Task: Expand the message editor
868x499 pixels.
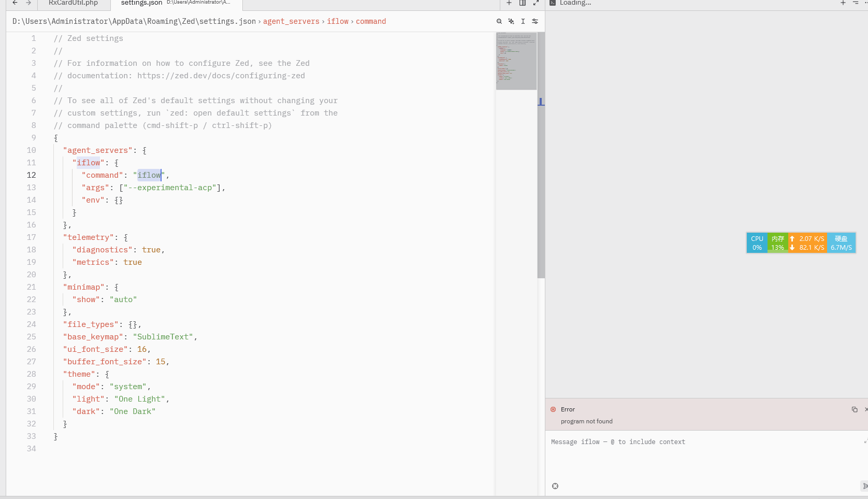Action: [865, 441]
